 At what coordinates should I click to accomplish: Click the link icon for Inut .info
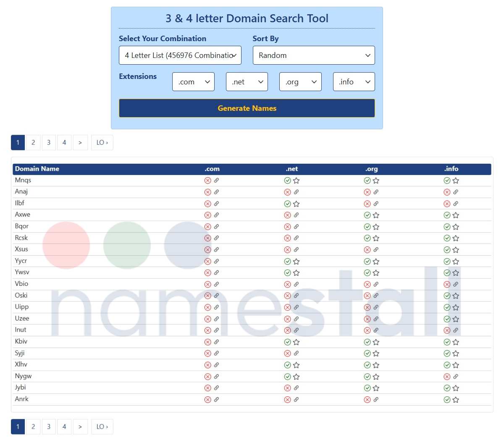(455, 330)
